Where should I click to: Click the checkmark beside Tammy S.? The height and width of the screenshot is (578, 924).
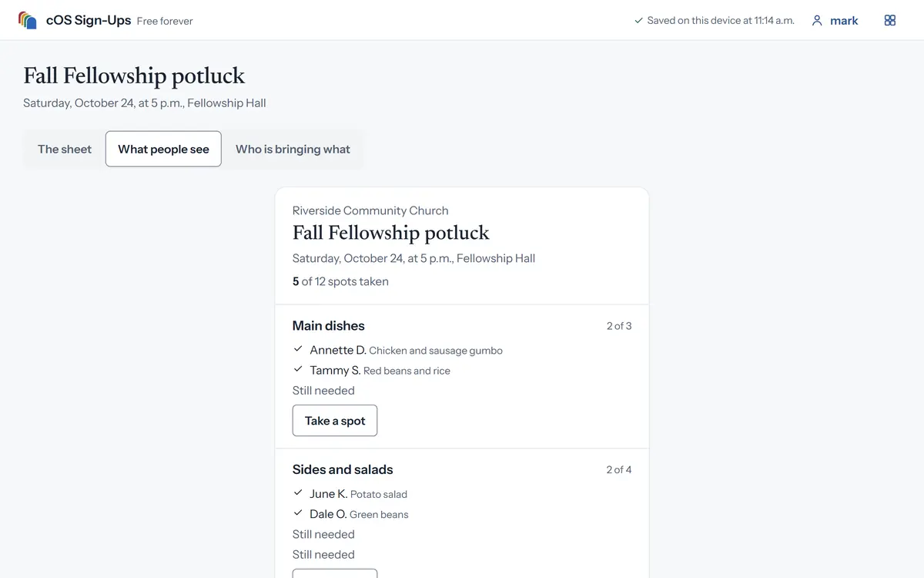[298, 369]
